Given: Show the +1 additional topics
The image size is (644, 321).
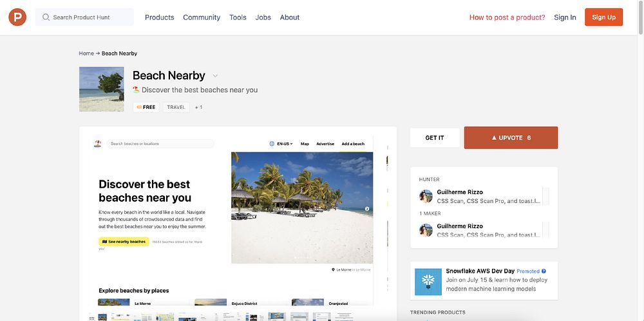Looking at the screenshot, I should [199, 107].
